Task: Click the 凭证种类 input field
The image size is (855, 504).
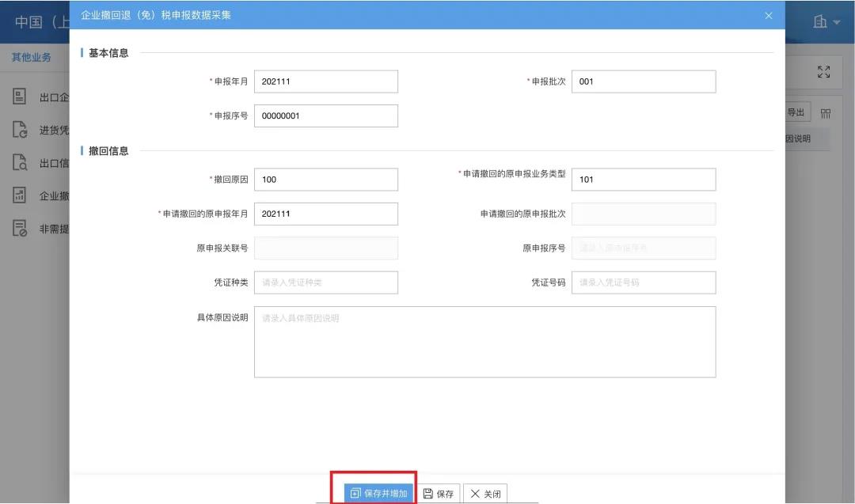Action: (x=325, y=282)
